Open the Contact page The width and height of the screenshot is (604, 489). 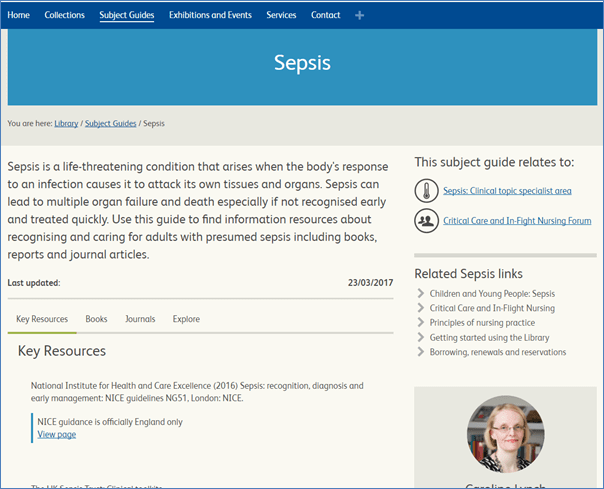325,15
